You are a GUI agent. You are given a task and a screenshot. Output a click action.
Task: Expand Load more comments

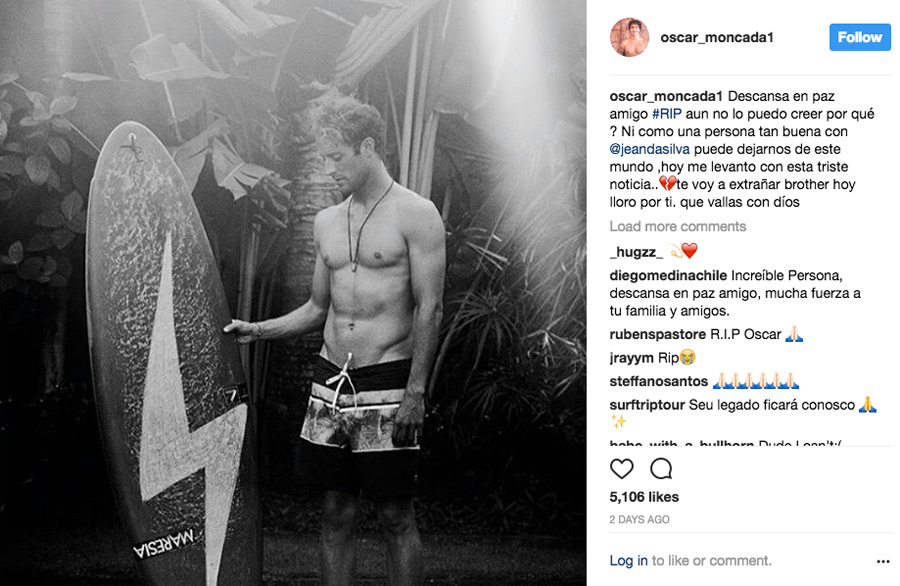(677, 226)
